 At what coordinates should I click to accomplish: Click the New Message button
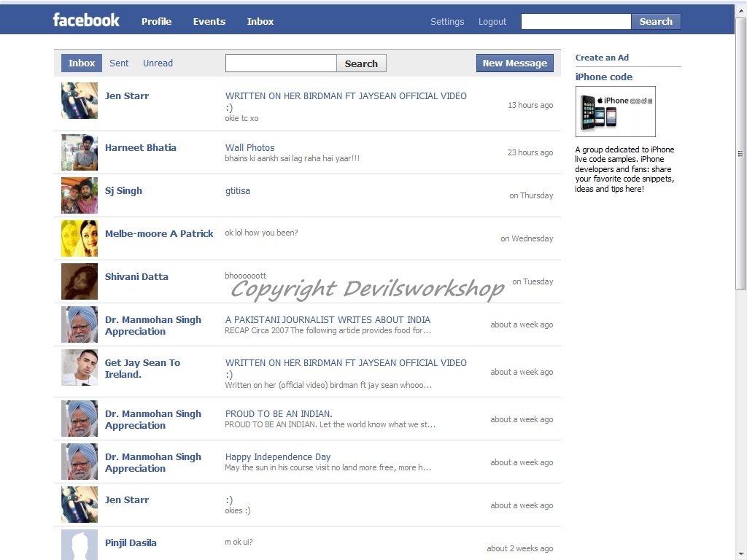pyautogui.click(x=515, y=63)
